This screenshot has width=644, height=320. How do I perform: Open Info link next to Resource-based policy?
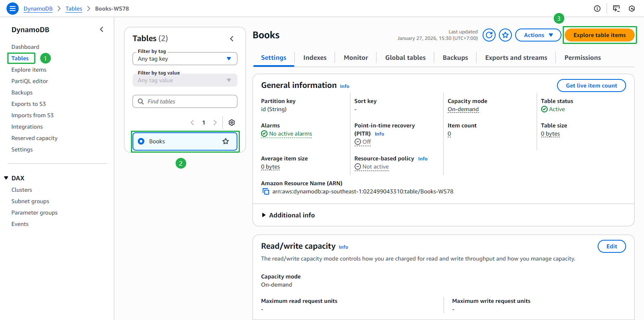tap(423, 159)
